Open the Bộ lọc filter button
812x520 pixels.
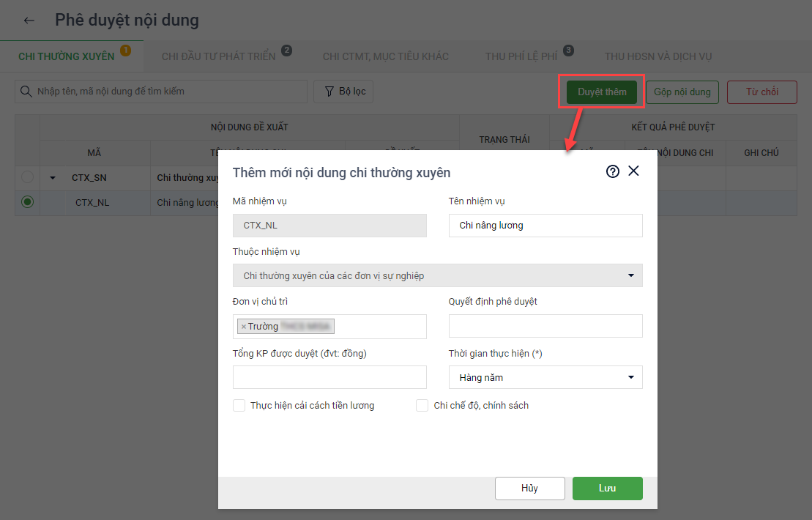[x=344, y=92]
